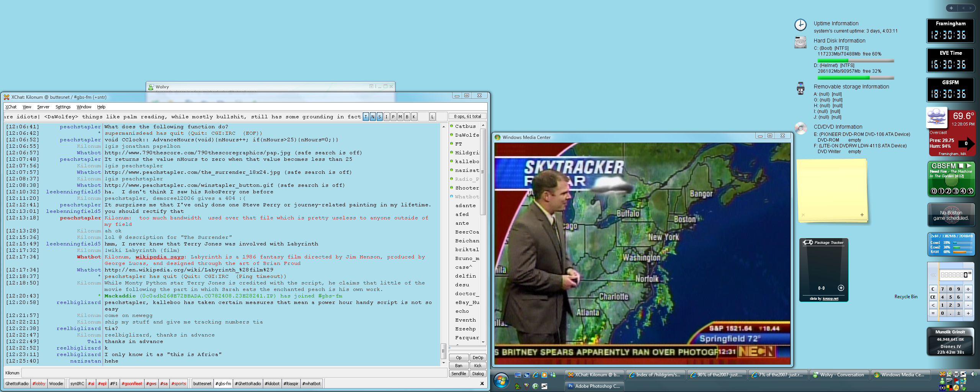
Task: Launch Windows Media Player from quick launch
Action: [544, 375]
